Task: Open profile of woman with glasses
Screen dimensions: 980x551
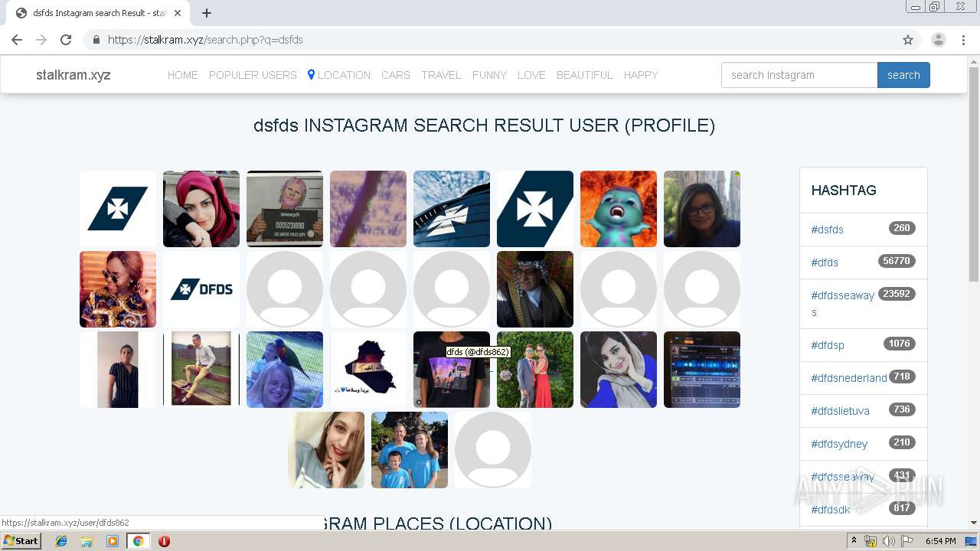Action: [702, 209]
